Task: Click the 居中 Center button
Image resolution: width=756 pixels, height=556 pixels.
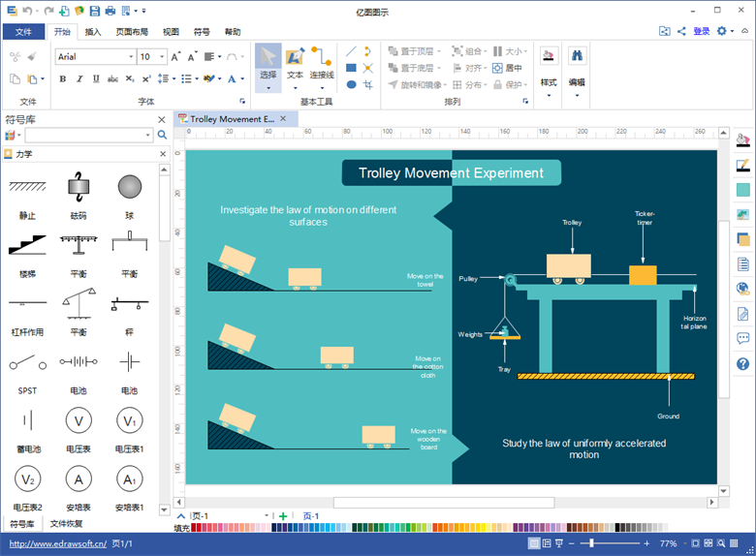Action: point(507,68)
